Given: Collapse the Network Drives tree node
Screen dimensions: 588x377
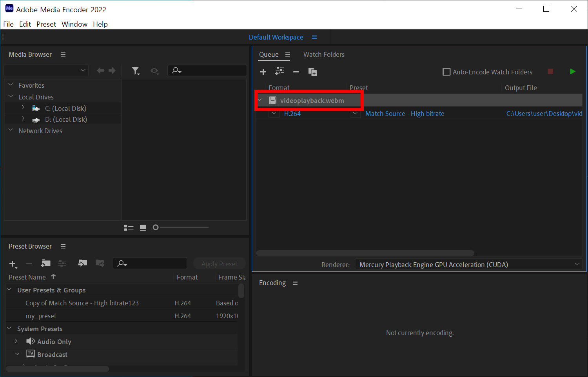Looking at the screenshot, I should (x=11, y=130).
